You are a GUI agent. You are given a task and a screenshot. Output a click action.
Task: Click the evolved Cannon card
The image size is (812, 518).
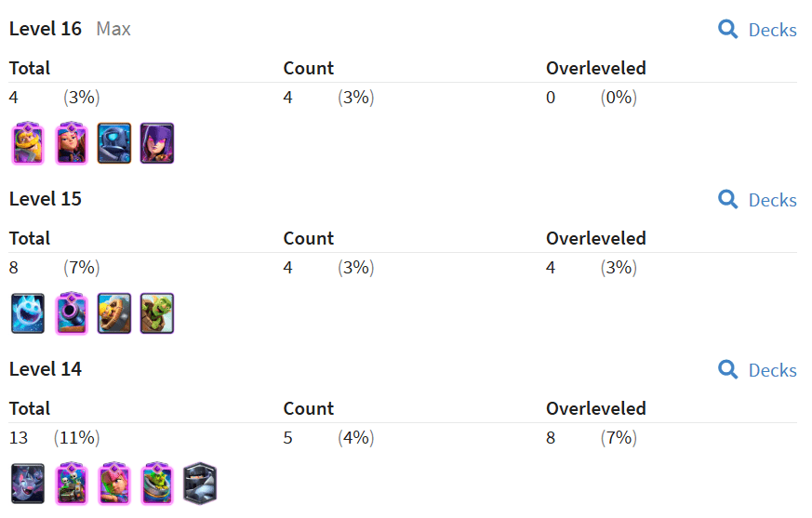coord(71,313)
